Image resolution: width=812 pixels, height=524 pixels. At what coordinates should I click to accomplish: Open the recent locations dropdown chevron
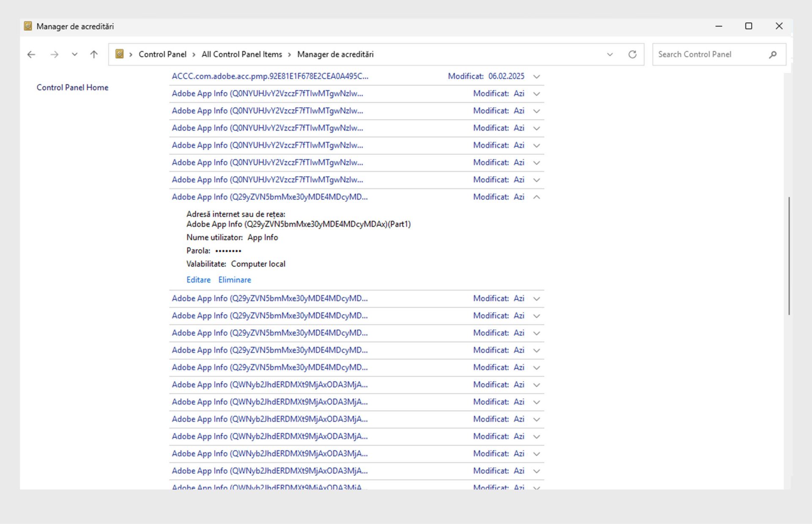74,55
